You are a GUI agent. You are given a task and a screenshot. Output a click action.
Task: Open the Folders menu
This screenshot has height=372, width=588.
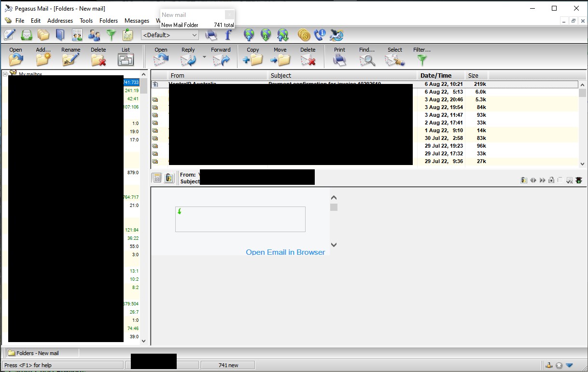(109, 21)
